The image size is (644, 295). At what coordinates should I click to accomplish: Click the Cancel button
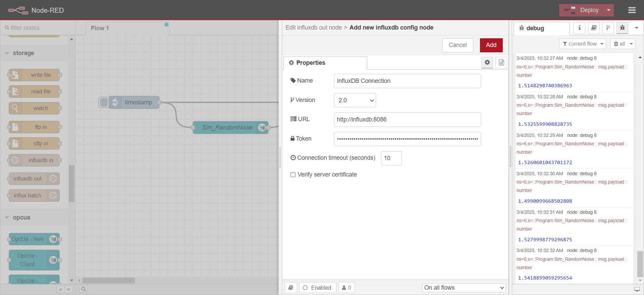point(458,45)
